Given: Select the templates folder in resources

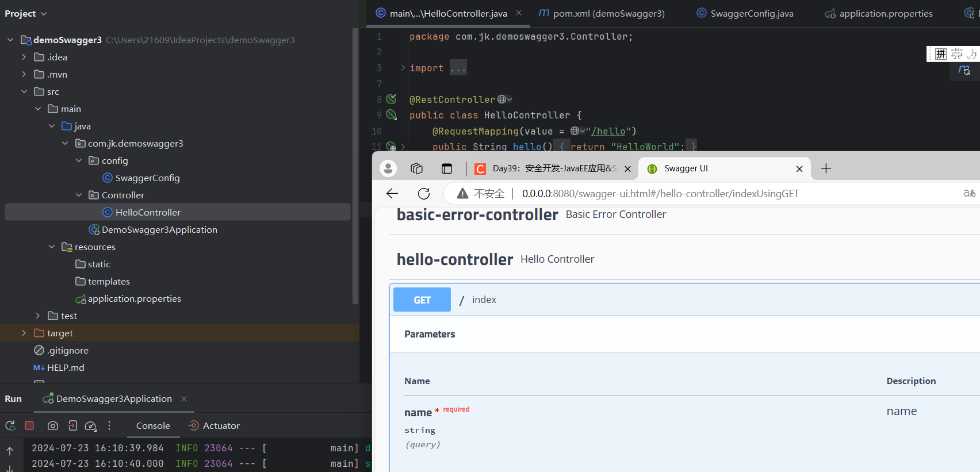Looking at the screenshot, I should (x=102, y=281).
